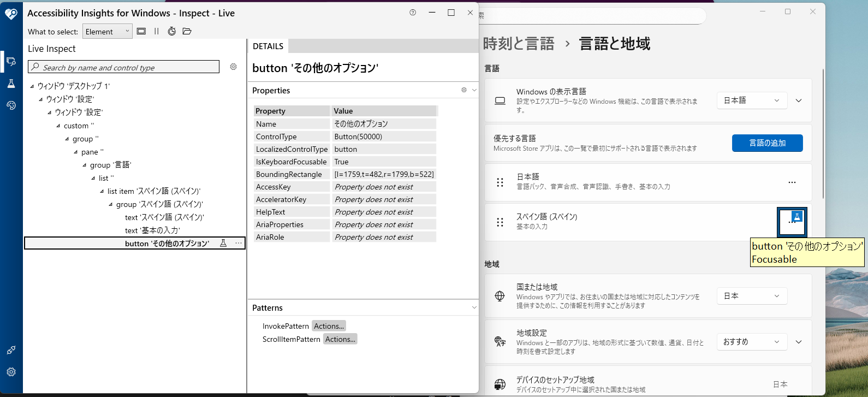Open tree view settings gear beside search box
Image resolution: width=868 pixels, height=397 pixels.
[233, 67]
